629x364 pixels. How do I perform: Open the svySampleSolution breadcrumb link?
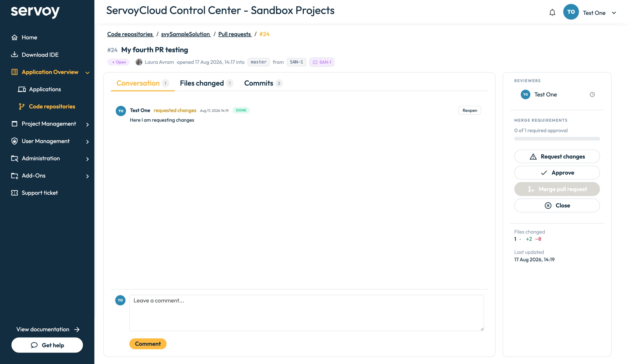[186, 34]
